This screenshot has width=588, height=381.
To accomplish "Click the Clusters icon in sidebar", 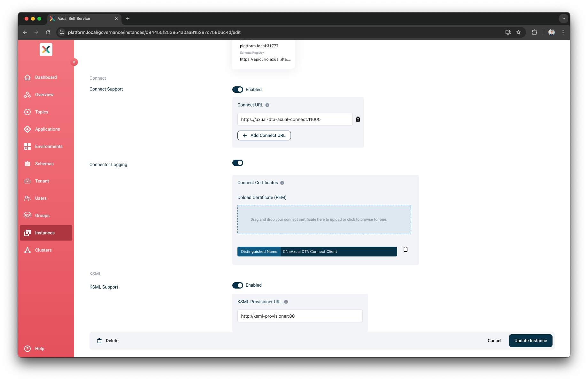I will 27,250.
